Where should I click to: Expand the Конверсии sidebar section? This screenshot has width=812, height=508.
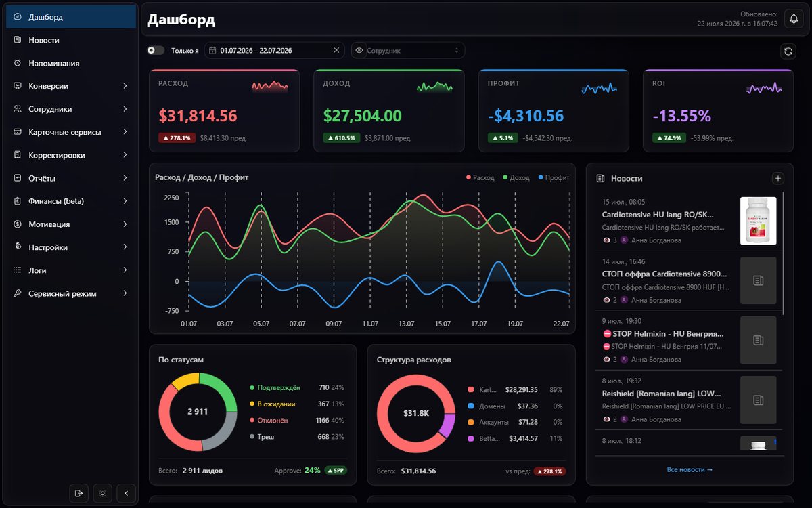71,86
